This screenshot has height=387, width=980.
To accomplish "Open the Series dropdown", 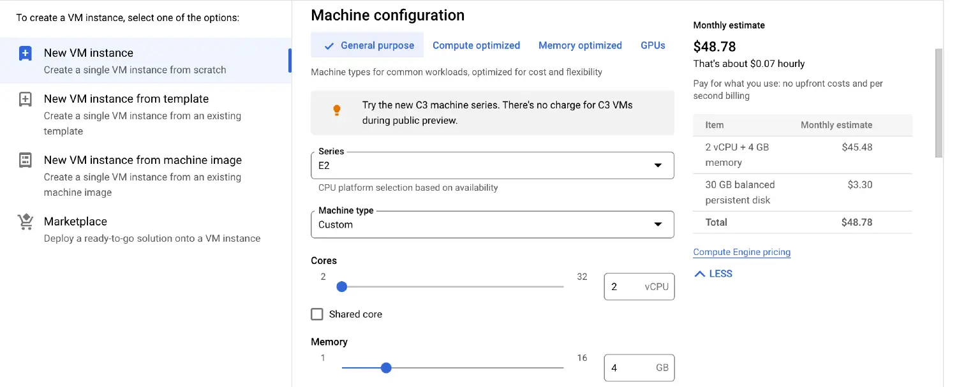I will 658,165.
